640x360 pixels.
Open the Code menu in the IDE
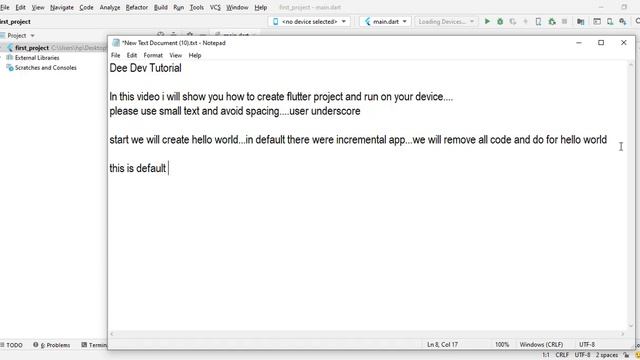pyautogui.click(x=86, y=7)
